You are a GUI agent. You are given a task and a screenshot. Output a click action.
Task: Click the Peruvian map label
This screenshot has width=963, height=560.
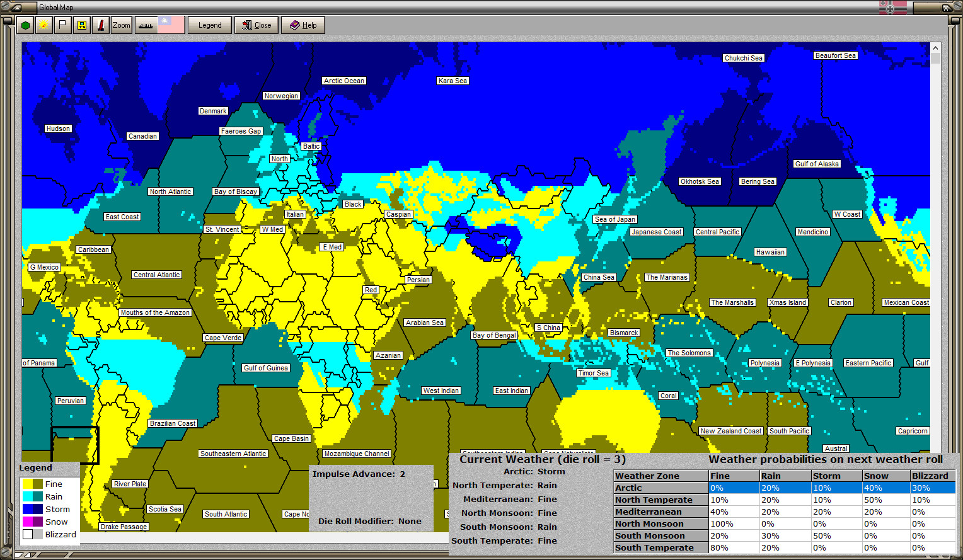(x=71, y=401)
